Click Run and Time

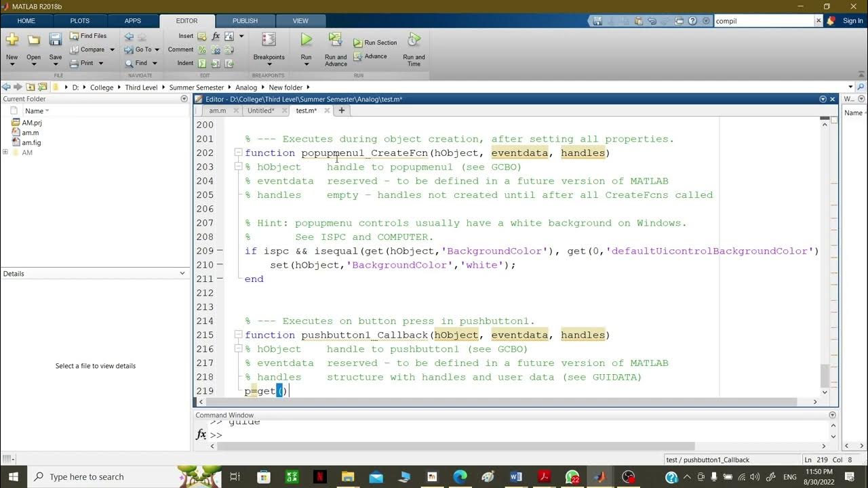tap(414, 49)
